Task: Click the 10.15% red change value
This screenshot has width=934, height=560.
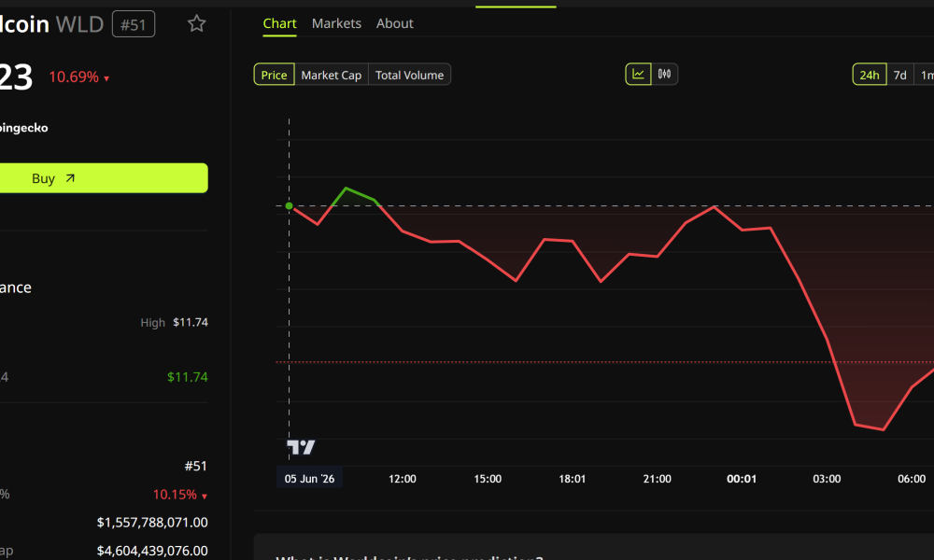Action: point(175,495)
